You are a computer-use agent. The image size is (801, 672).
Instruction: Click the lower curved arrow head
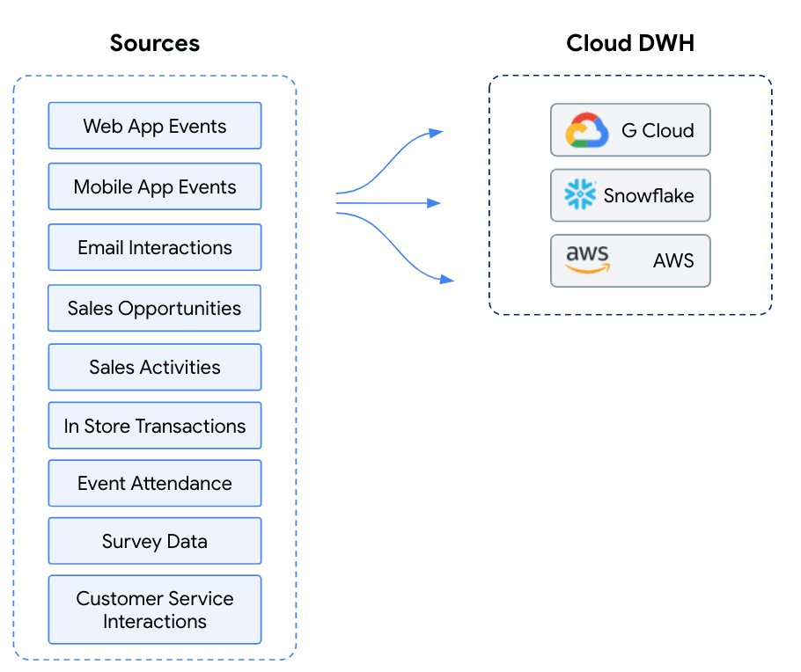[x=447, y=280]
